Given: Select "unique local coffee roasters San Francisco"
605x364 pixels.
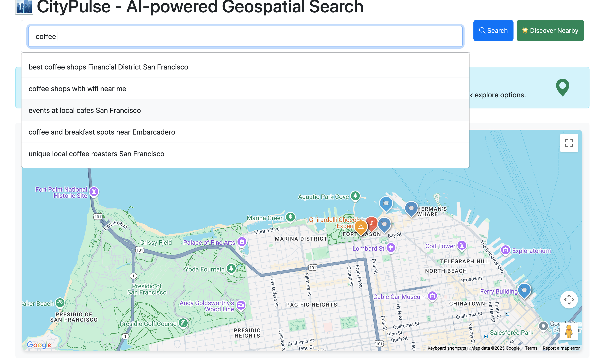Looking at the screenshot, I should [x=97, y=154].
